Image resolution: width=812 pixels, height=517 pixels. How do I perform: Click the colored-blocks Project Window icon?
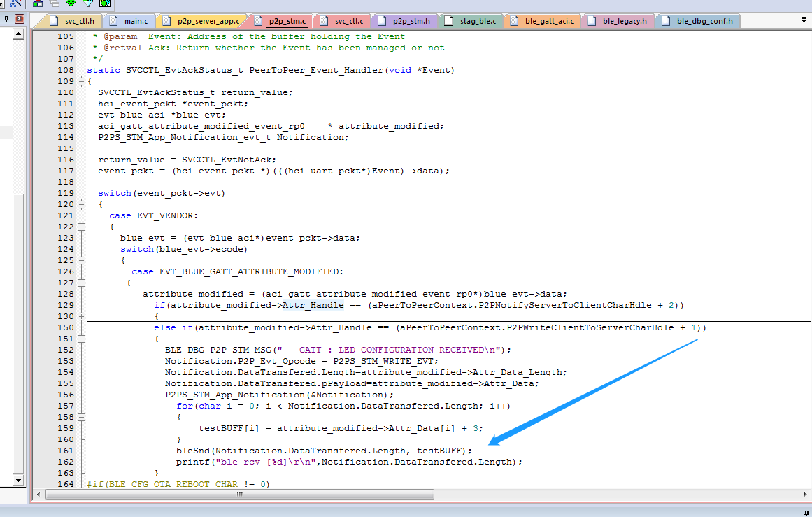(37, 4)
